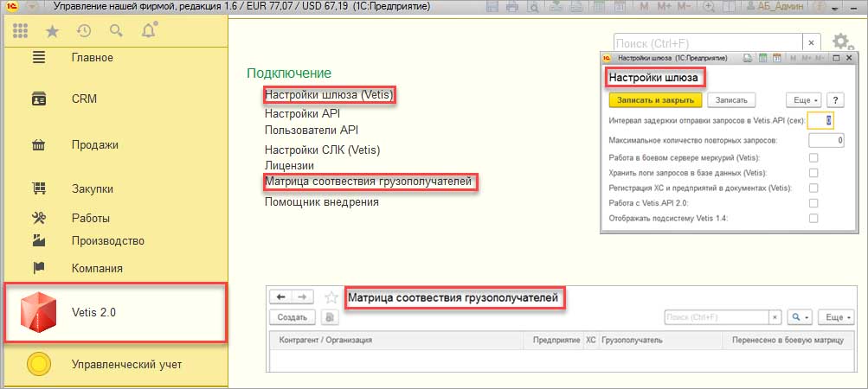Open Помощник внедрения link
The width and height of the screenshot is (868, 389).
click(322, 202)
